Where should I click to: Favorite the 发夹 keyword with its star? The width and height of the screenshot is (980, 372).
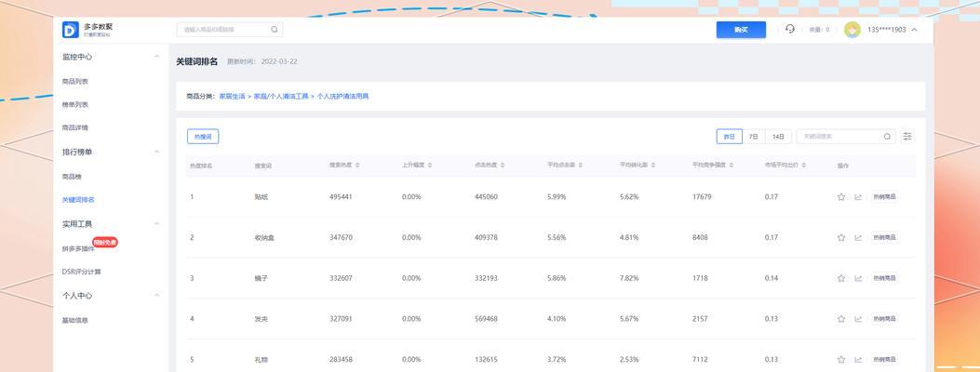click(x=841, y=319)
